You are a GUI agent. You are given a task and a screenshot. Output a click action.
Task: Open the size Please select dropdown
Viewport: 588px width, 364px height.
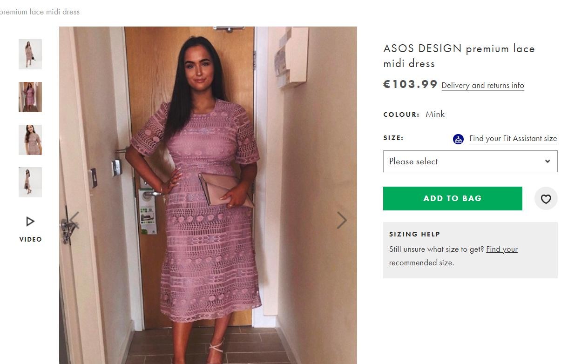click(x=470, y=162)
